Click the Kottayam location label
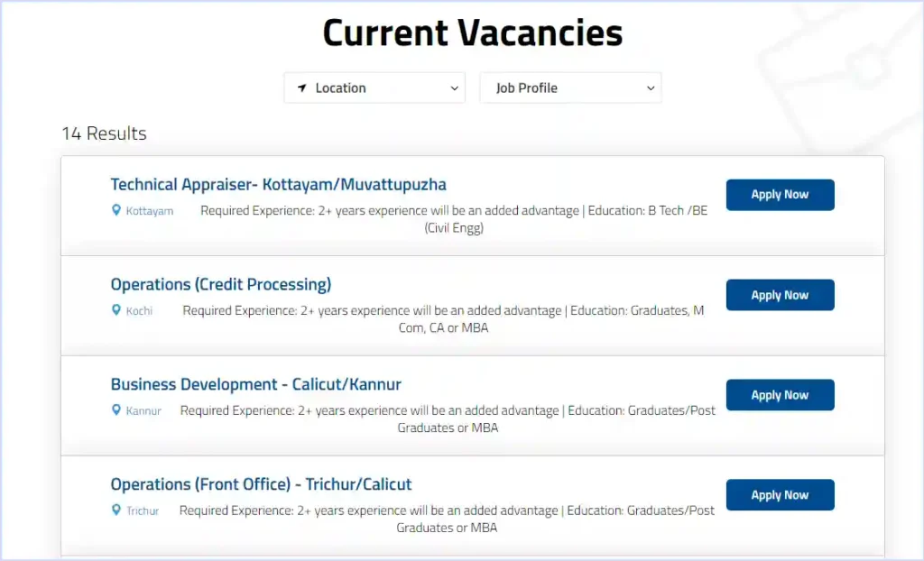Screen dimensions: 924x561 [x=150, y=211]
